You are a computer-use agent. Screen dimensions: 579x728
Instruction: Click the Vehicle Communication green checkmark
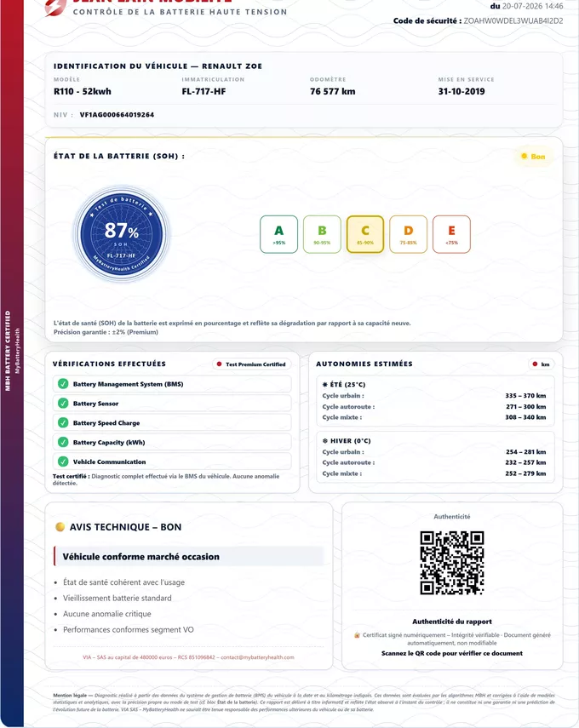click(63, 461)
